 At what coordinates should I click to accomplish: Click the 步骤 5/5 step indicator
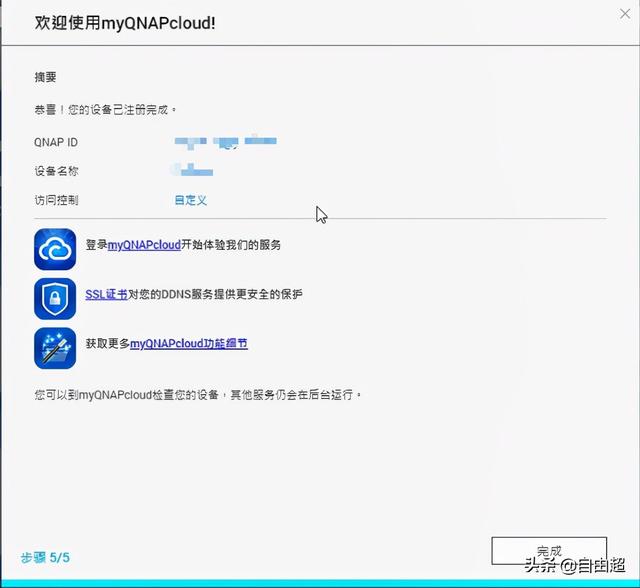[45, 557]
